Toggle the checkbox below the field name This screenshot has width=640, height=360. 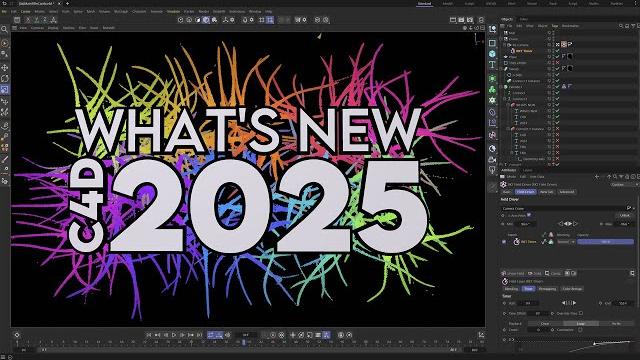pos(529,215)
